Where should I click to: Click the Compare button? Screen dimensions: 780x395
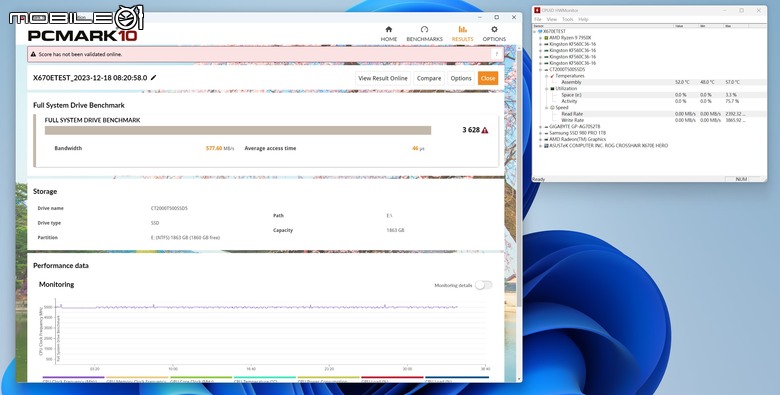click(x=429, y=78)
